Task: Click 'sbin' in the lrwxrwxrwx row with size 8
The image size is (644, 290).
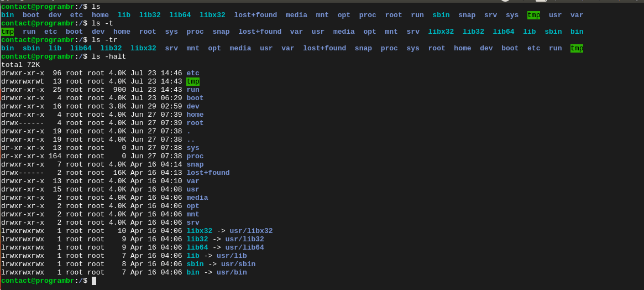Action: click(x=195, y=264)
